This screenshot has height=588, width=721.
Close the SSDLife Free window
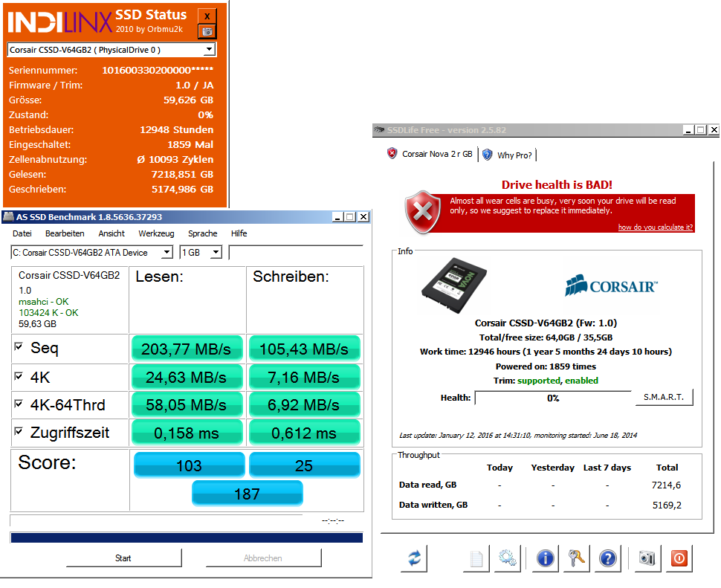(x=714, y=130)
